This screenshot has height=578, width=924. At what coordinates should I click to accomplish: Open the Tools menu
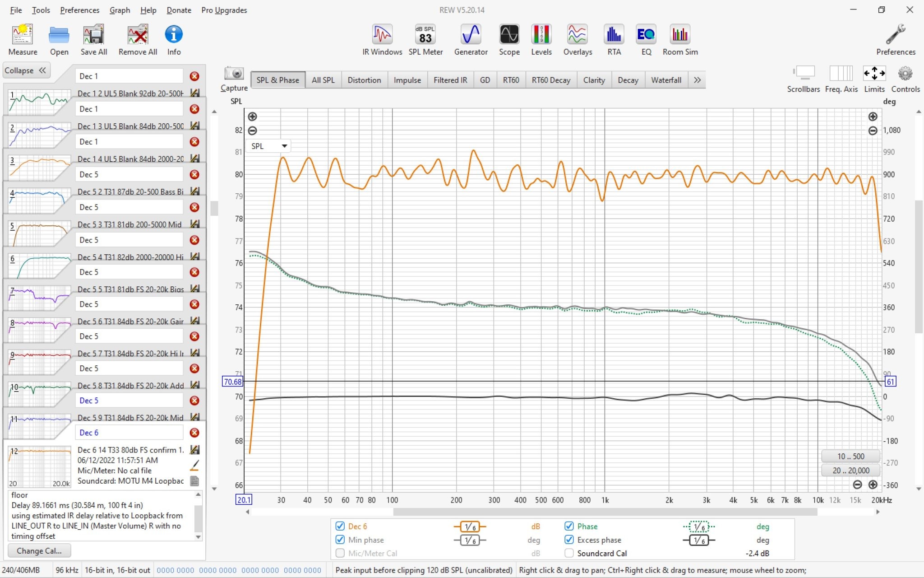[41, 10]
